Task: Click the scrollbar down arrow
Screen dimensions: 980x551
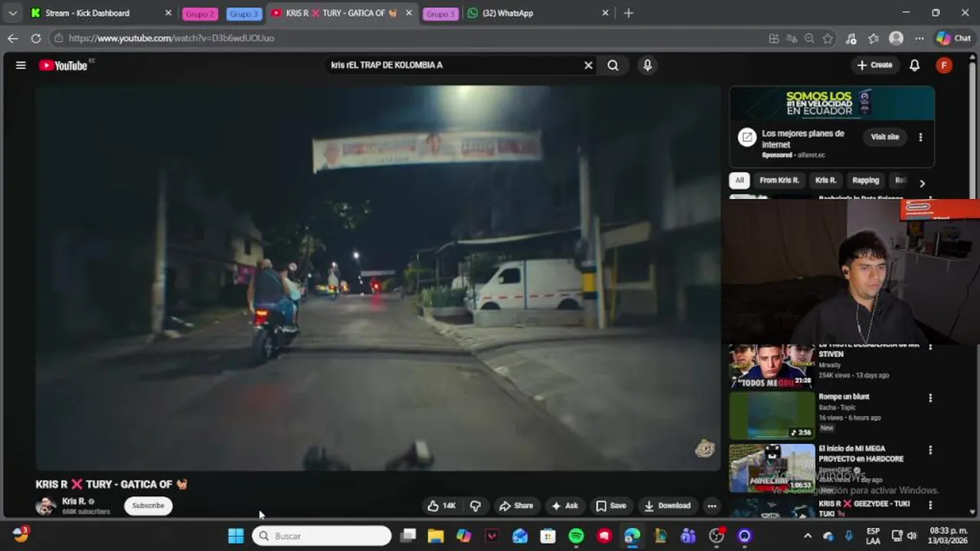Action: [972, 512]
